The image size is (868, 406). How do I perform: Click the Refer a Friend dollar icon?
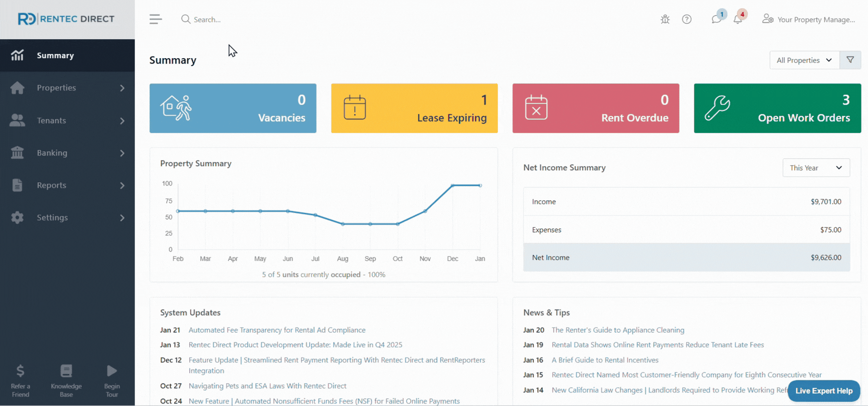(20, 370)
